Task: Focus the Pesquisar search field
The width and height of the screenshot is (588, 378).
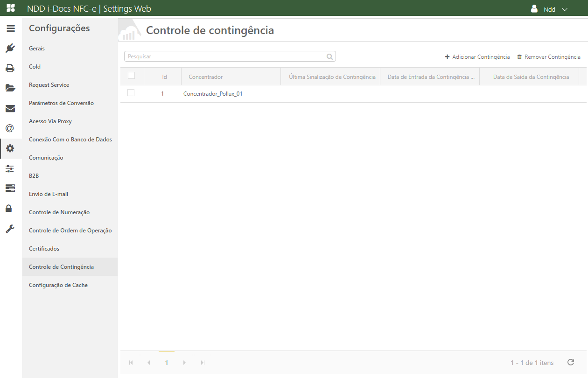Action: (224, 56)
